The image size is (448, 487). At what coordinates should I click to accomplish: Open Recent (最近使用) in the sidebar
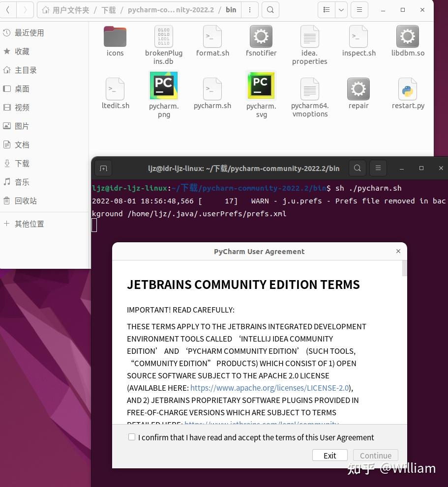coord(44,33)
